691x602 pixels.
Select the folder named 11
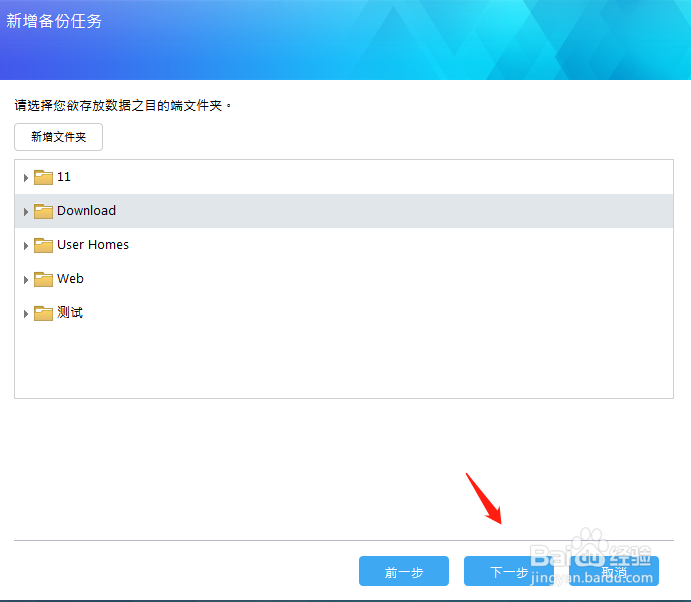pos(64,177)
